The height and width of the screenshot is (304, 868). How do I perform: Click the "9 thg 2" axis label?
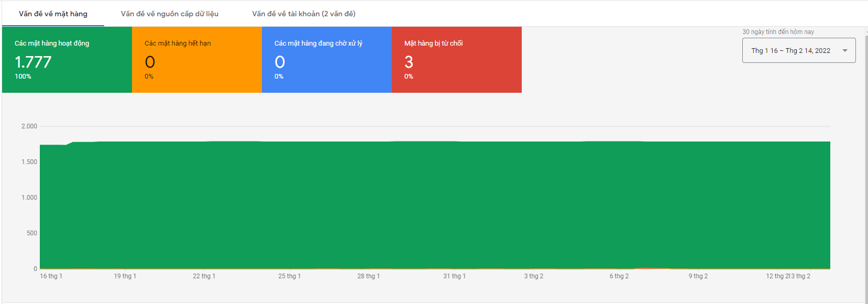tap(698, 276)
